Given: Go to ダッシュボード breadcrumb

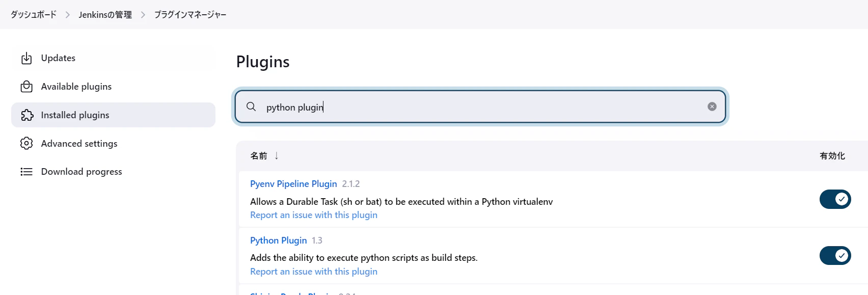Looking at the screenshot, I should pyautogui.click(x=34, y=15).
